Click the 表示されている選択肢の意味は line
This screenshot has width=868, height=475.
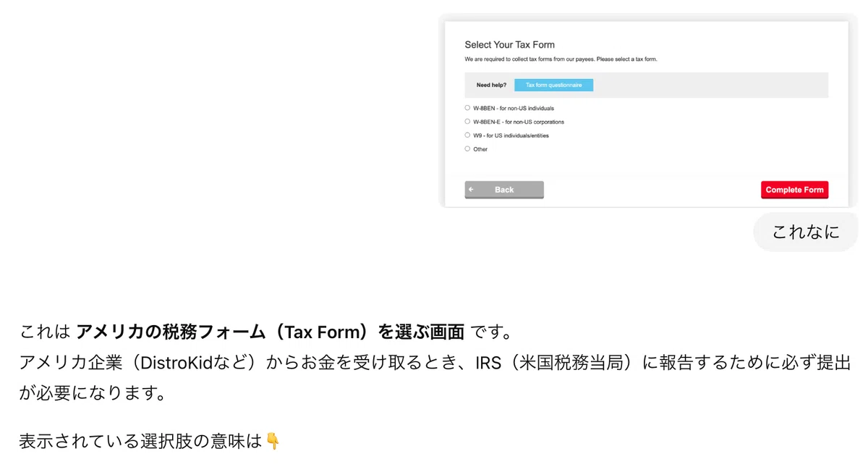pyautogui.click(x=140, y=440)
